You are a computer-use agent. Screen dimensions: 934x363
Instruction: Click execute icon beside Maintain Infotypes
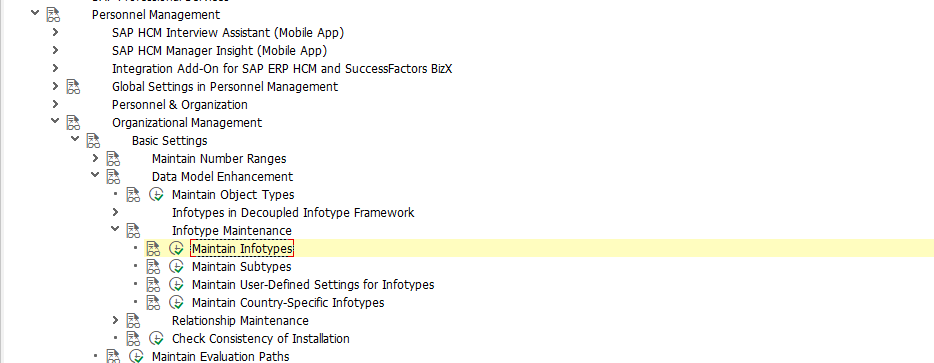(176, 249)
